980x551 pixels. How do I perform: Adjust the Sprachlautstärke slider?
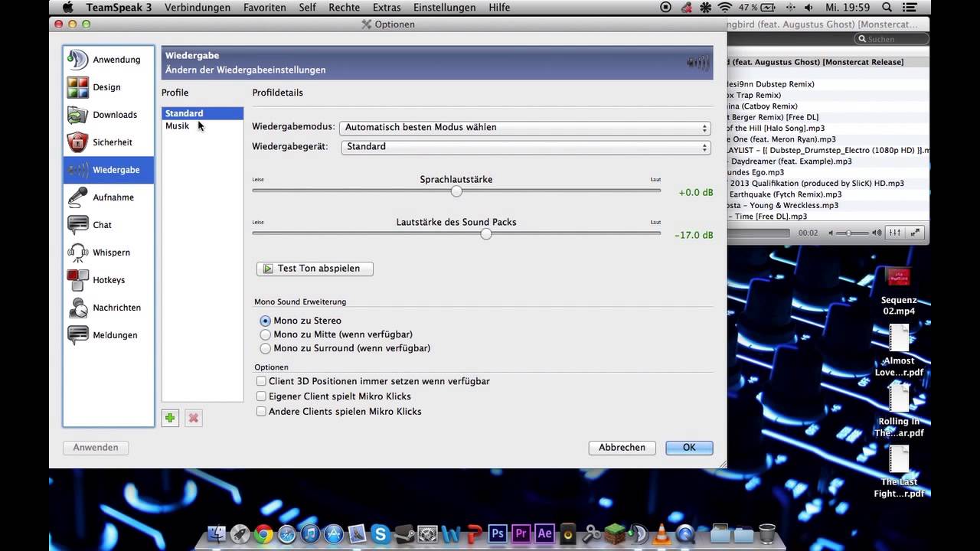(456, 191)
